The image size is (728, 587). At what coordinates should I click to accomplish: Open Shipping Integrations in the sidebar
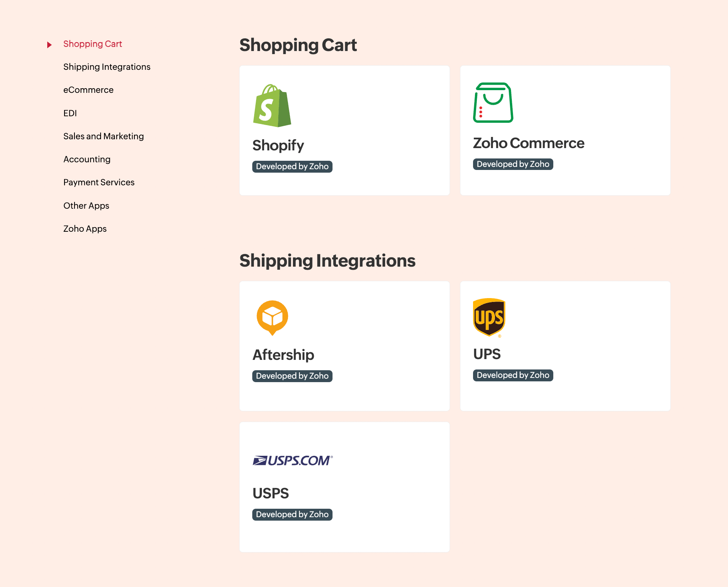(107, 67)
